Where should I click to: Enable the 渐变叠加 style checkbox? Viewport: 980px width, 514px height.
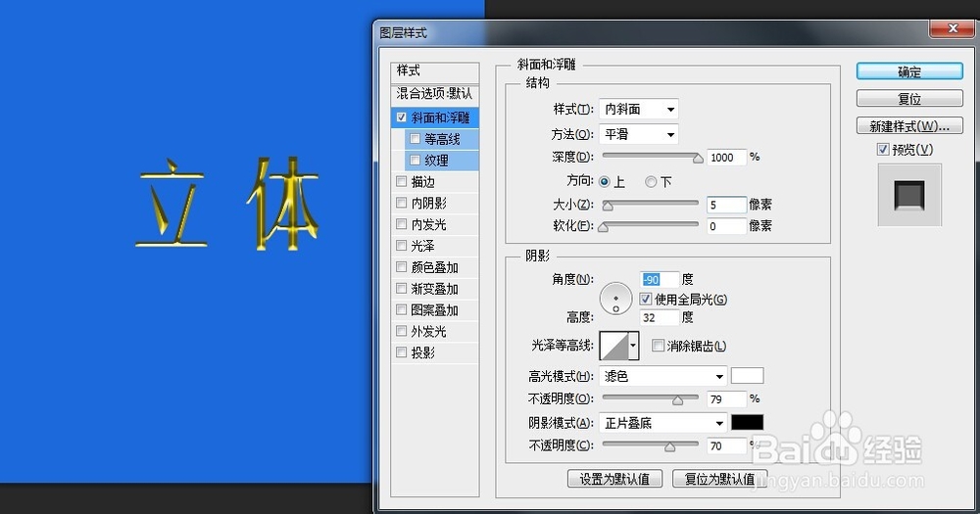coord(401,289)
